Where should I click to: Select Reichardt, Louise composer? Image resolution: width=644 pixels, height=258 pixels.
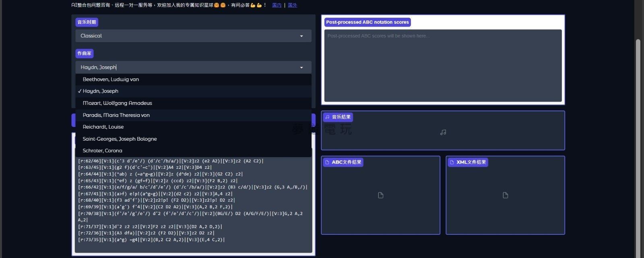[x=103, y=127]
